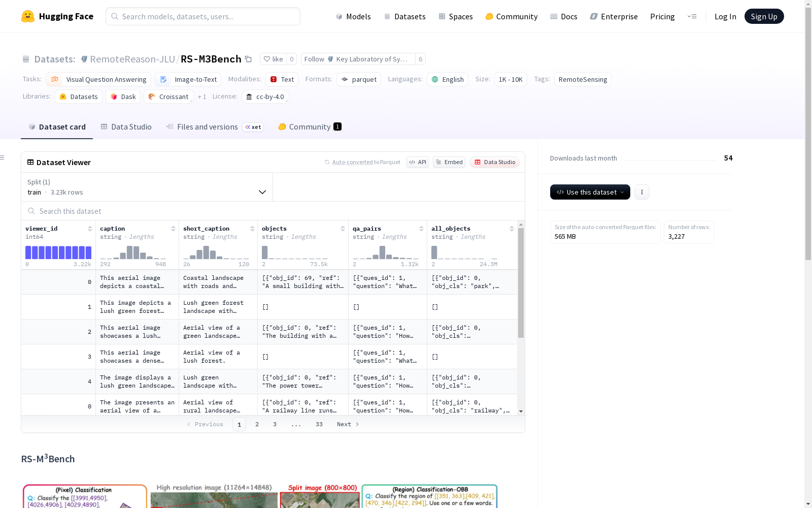Click the Dask library tag
The height and width of the screenshot is (508, 812).
(x=123, y=97)
